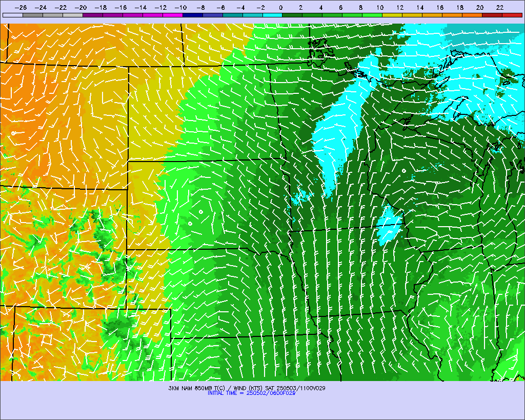Select the lavender swatch left of the -26 label

13,15
